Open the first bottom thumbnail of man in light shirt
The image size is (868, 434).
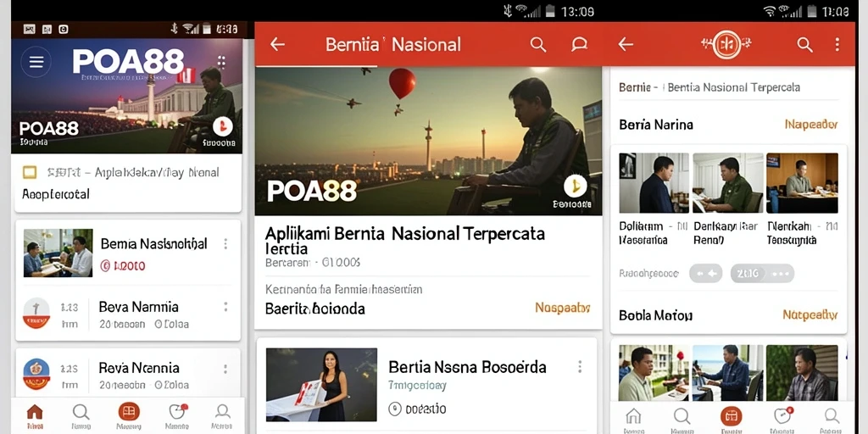(654, 373)
